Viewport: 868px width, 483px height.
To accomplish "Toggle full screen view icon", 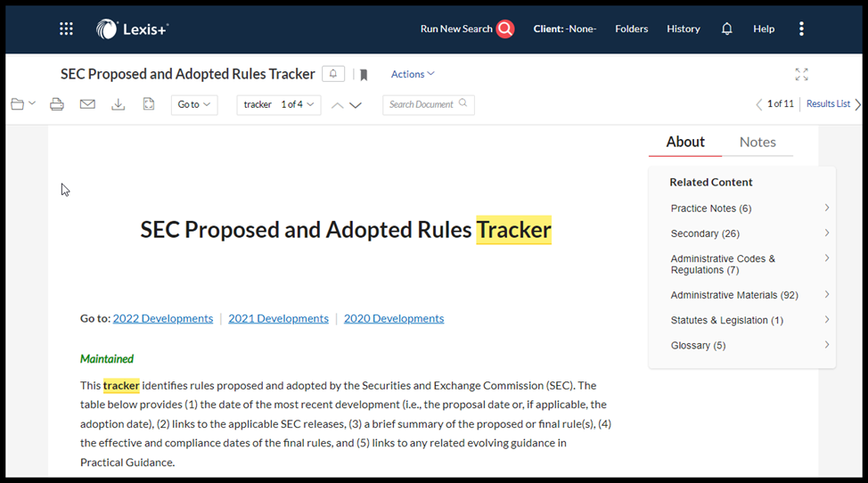I will point(801,74).
